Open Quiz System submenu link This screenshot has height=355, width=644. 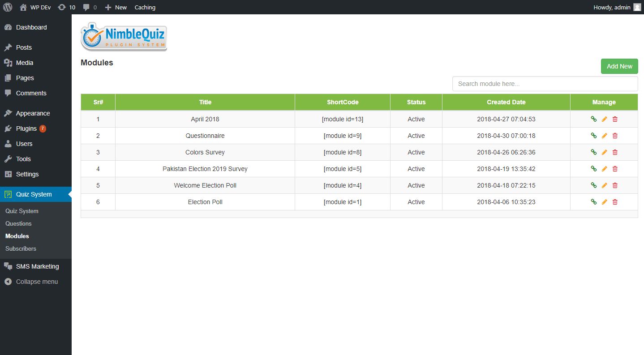(x=22, y=211)
